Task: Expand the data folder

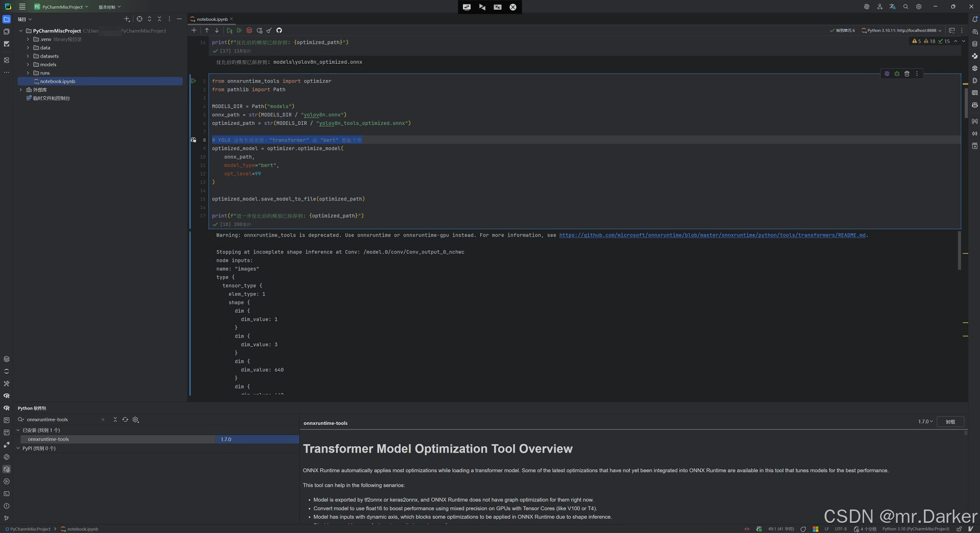Action: 28,47
